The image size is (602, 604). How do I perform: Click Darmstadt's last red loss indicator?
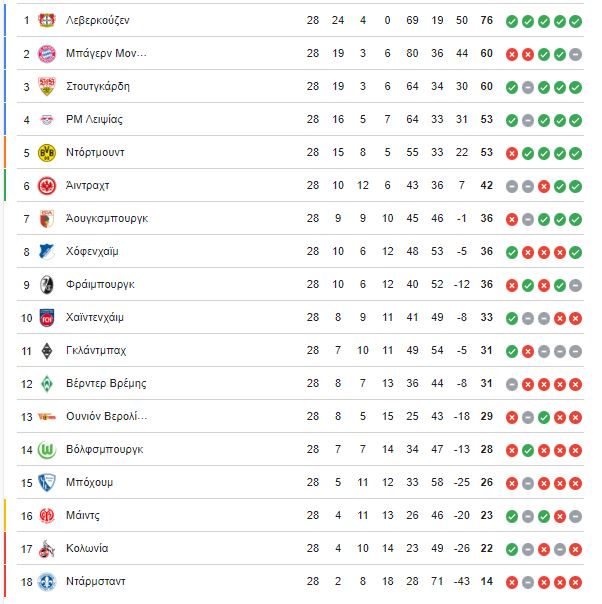click(x=575, y=582)
